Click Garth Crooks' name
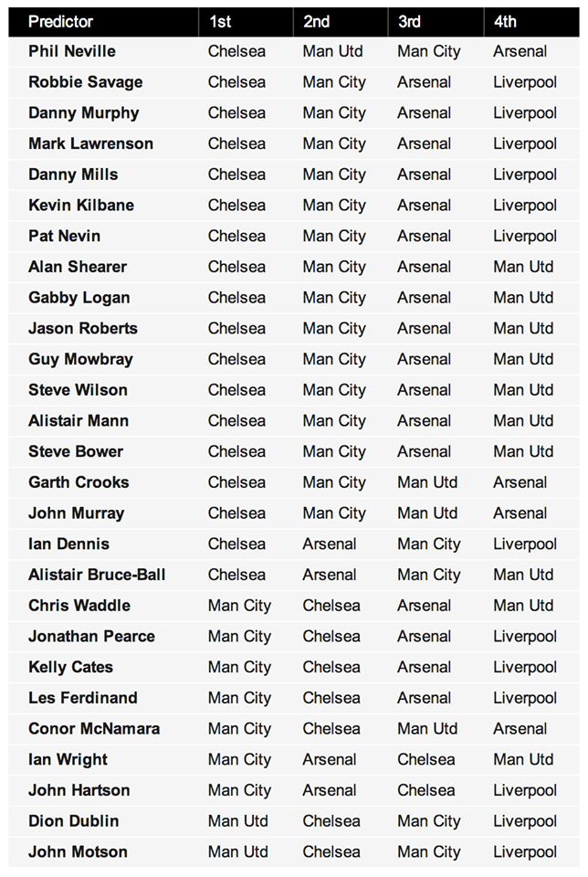The width and height of the screenshot is (588, 877). pos(79,482)
